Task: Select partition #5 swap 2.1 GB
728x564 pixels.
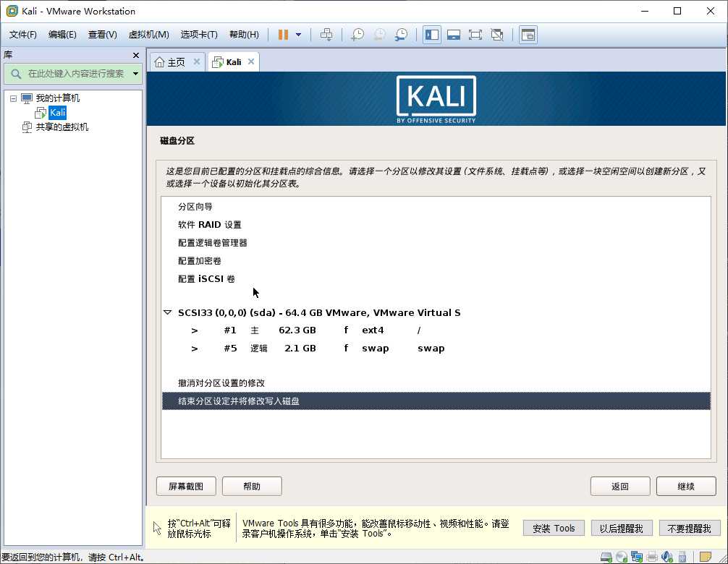Action: (x=436, y=349)
